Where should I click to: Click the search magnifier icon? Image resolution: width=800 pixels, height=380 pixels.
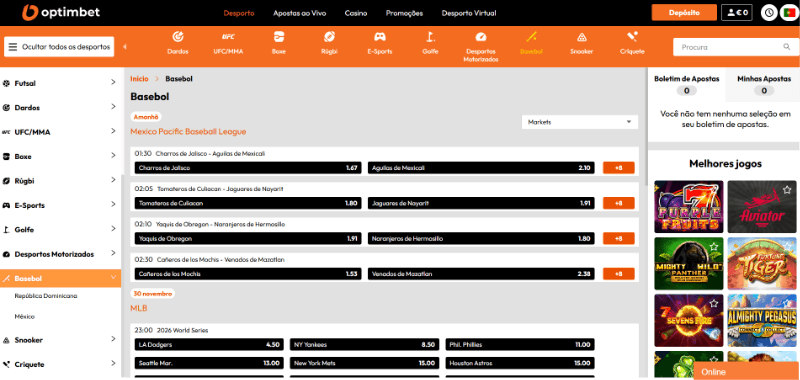click(x=787, y=47)
